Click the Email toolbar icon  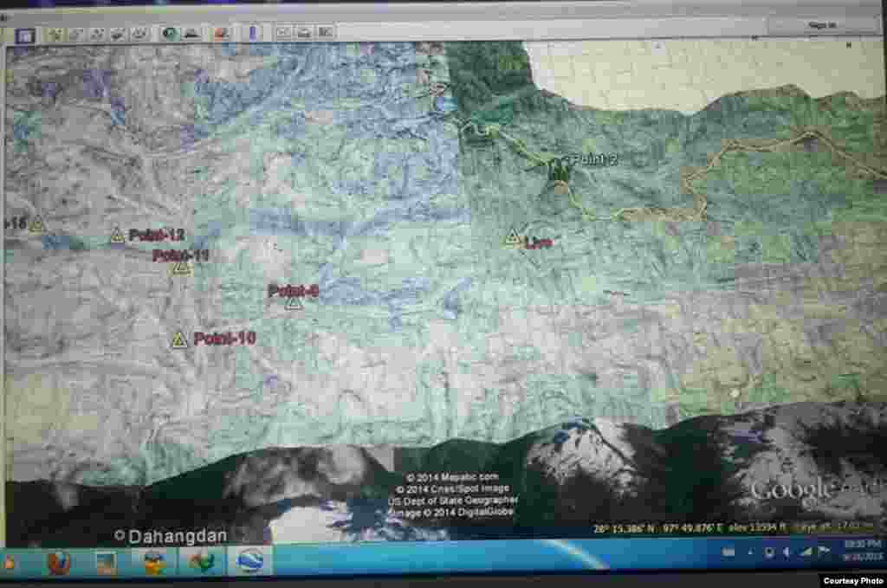click(283, 34)
